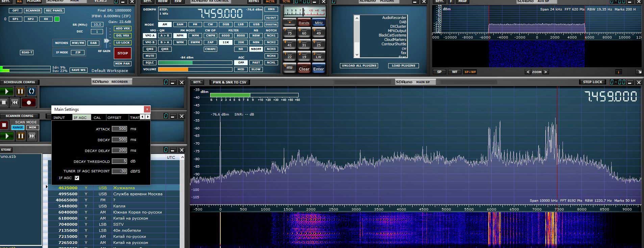The width and height of the screenshot is (644, 248).
Task: Pause scanning in the Scanner panel
Action: tap(21, 136)
